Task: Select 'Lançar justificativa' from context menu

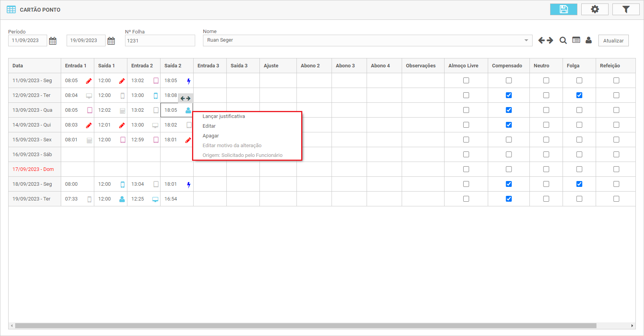Action: click(x=224, y=116)
